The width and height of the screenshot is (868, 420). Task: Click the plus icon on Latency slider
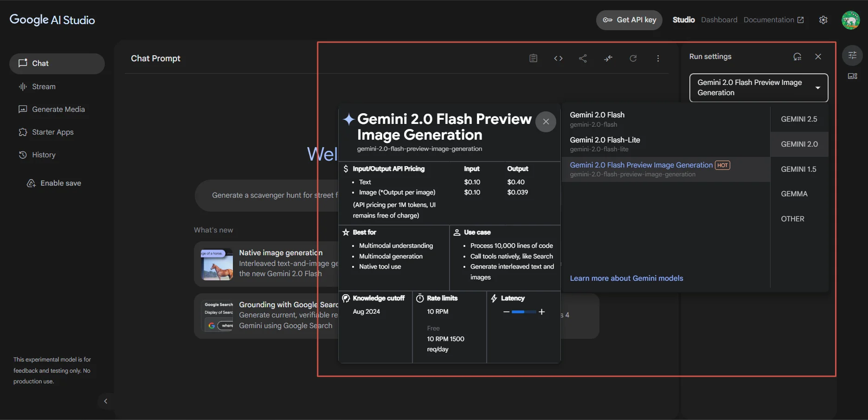[x=542, y=312]
